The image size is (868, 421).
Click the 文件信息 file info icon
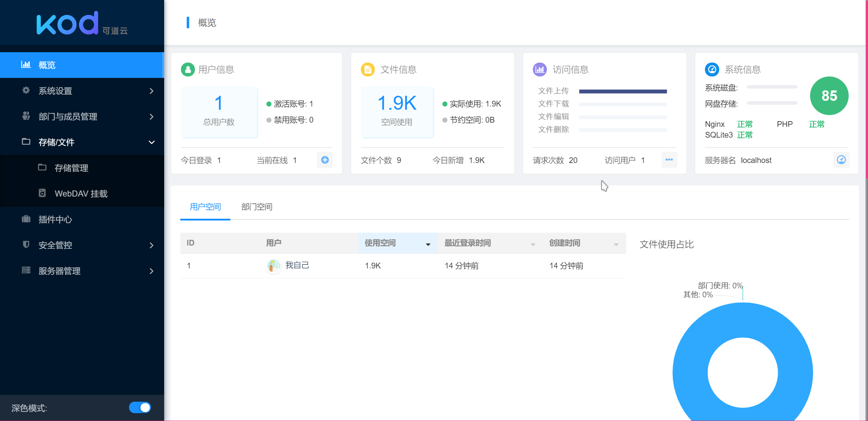point(367,69)
